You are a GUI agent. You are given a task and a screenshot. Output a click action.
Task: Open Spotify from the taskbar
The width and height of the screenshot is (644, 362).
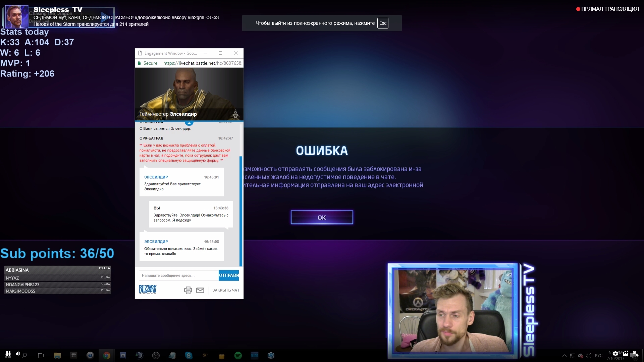pos(238,355)
